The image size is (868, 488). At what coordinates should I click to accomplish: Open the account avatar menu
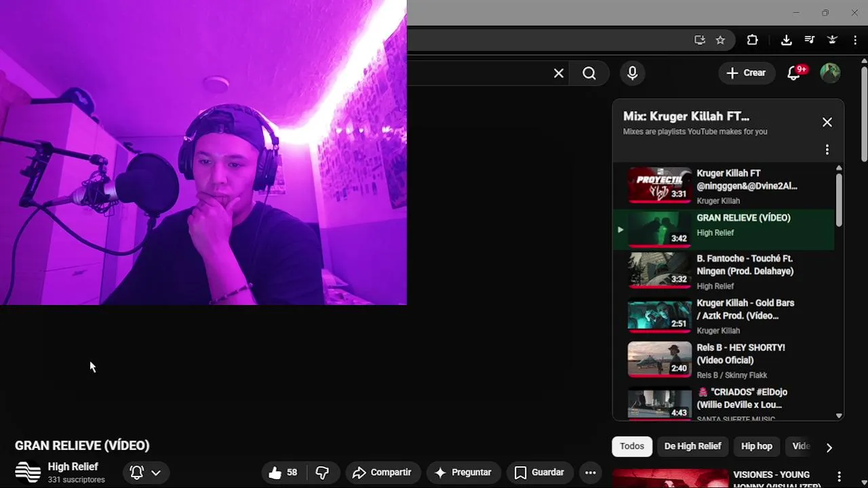click(x=830, y=73)
